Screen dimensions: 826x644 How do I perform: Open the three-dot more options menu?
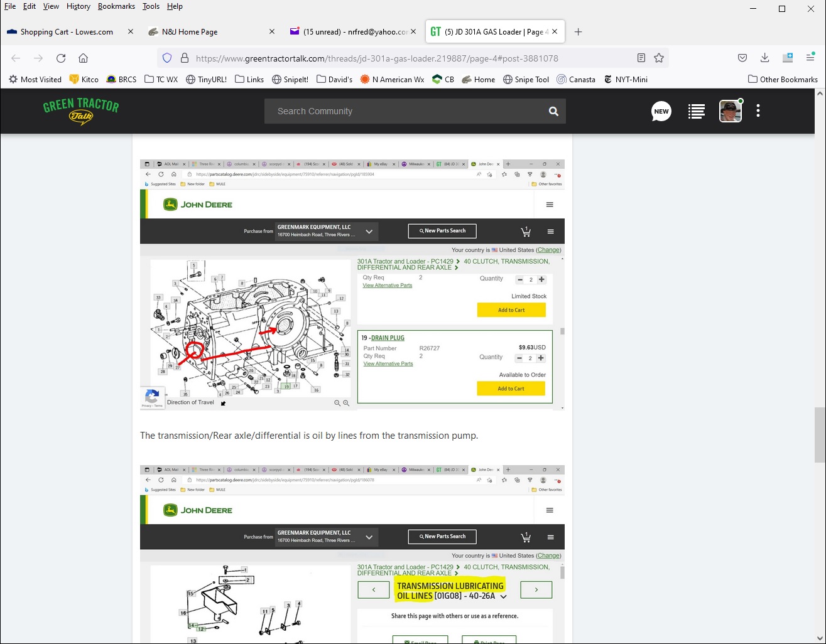(x=758, y=111)
